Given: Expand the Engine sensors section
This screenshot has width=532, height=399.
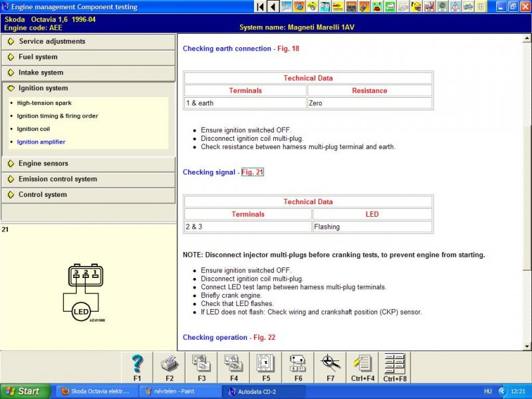Looking at the screenshot, I should 88,164.
